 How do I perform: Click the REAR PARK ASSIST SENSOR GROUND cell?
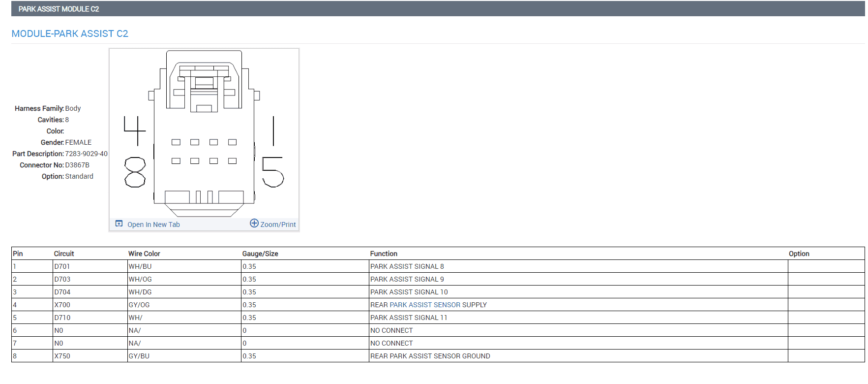click(578, 356)
